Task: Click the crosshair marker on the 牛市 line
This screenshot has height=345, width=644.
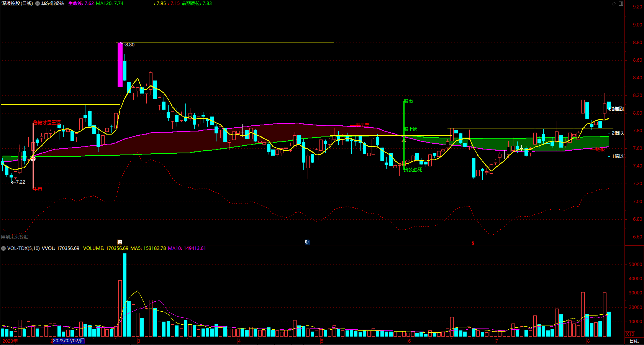Action: click(33, 158)
